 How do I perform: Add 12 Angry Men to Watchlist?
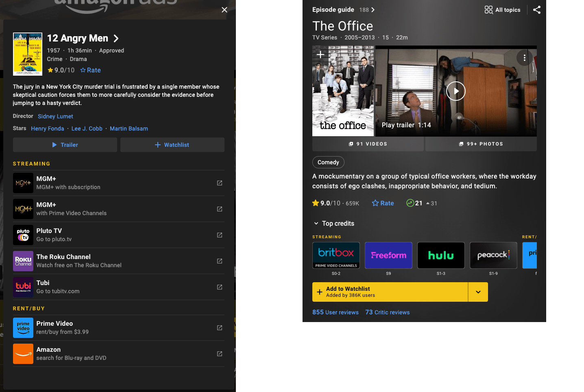(x=172, y=145)
